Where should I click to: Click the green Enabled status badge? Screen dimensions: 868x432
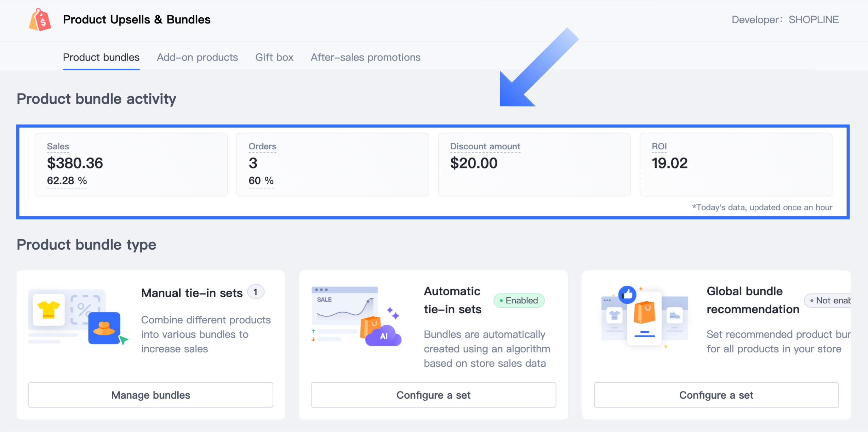pyautogui.click(x=518, y=300)
